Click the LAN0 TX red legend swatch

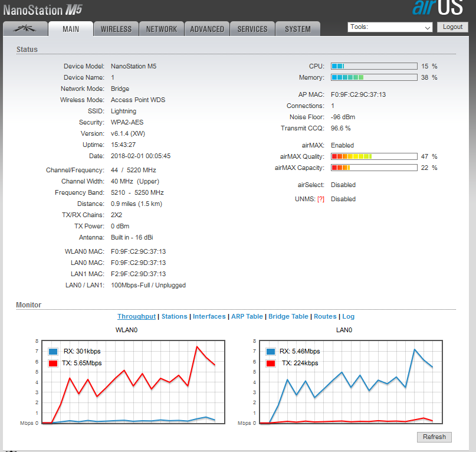[271, 363]
